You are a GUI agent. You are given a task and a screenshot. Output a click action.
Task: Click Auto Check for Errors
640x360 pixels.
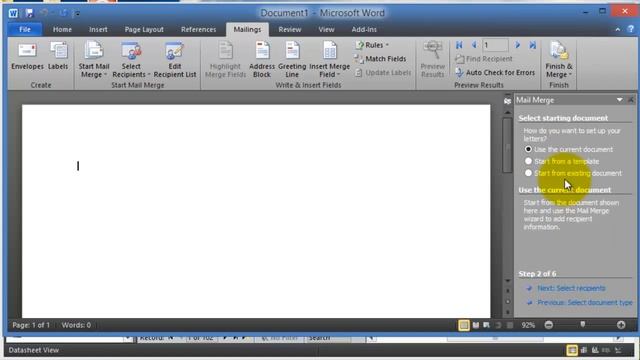click(x=495, y=73)
